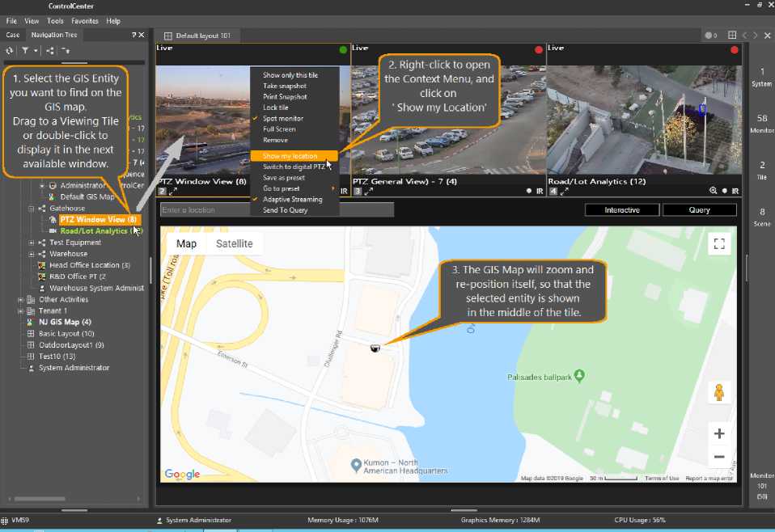Image resolution: width=775 pixels, height=532 pixels.
Task: Click the map fullscreen icon
Action: click(718, 244)
